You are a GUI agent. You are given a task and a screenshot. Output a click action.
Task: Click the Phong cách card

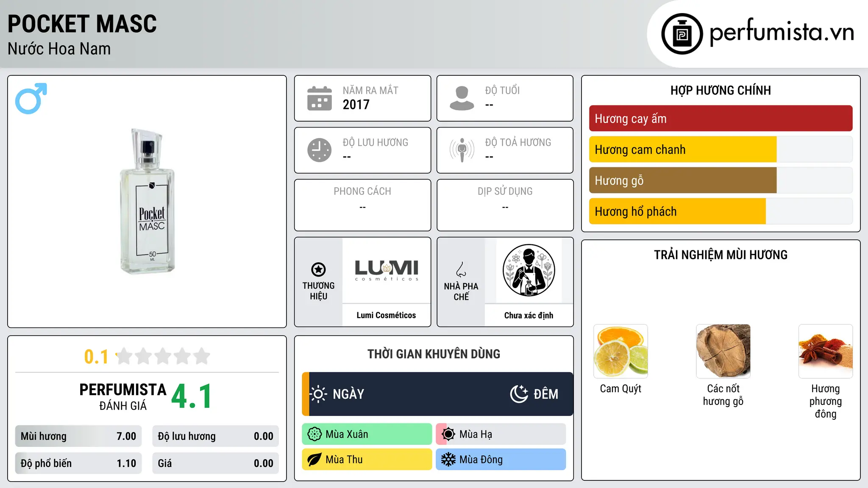click(x=362, y=205)
